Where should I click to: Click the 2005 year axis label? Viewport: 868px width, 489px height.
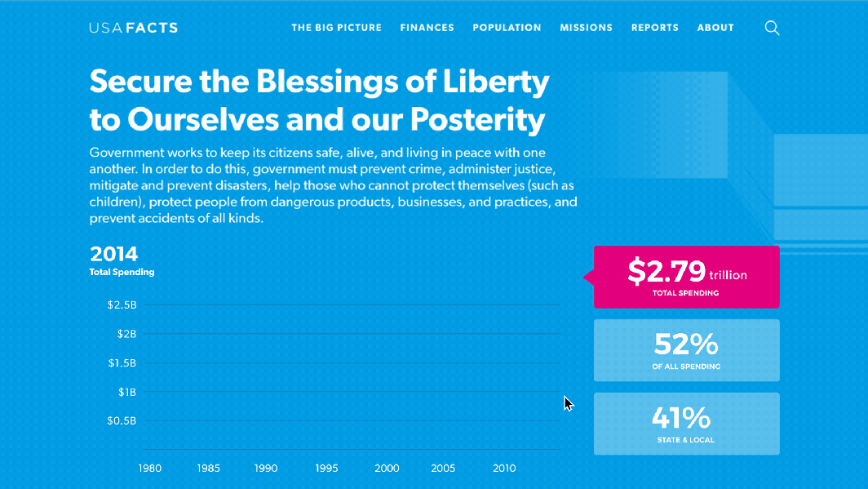[443, 468]
